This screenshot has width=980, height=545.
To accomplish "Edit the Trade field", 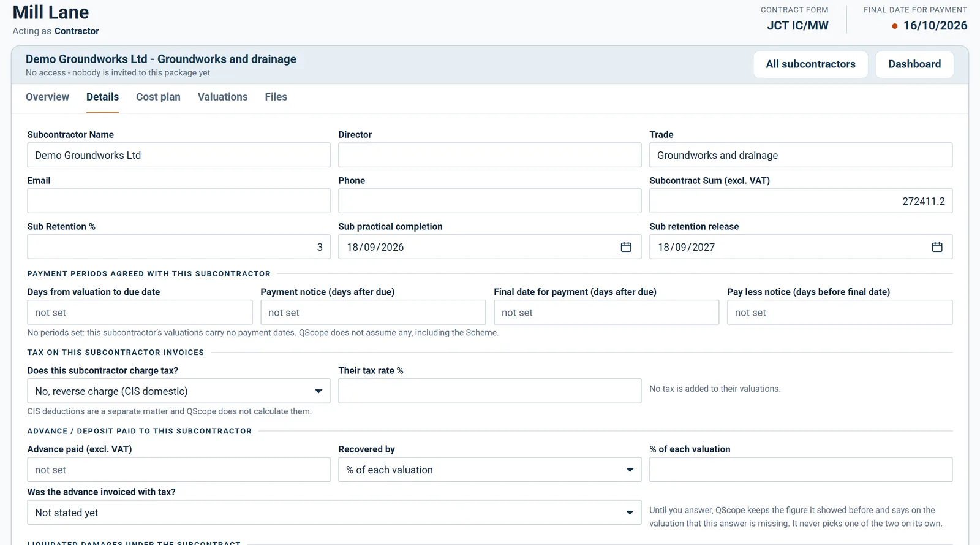I will 801,155.
